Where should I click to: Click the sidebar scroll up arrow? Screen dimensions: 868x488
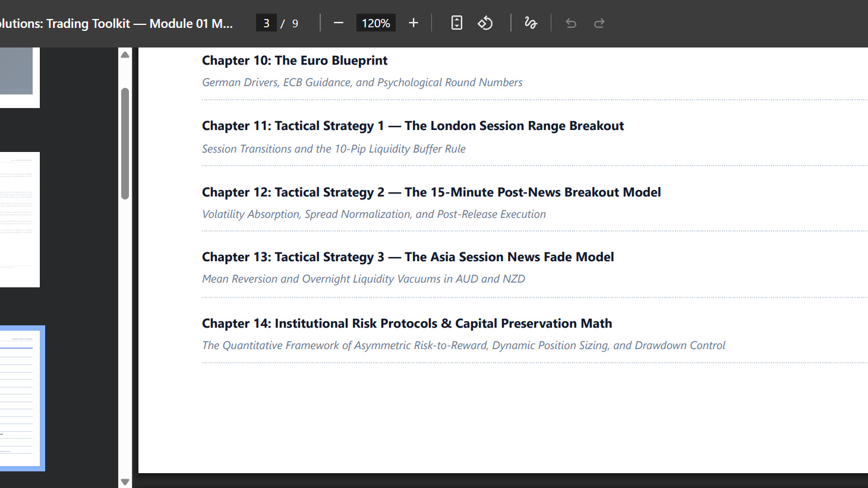125,55
